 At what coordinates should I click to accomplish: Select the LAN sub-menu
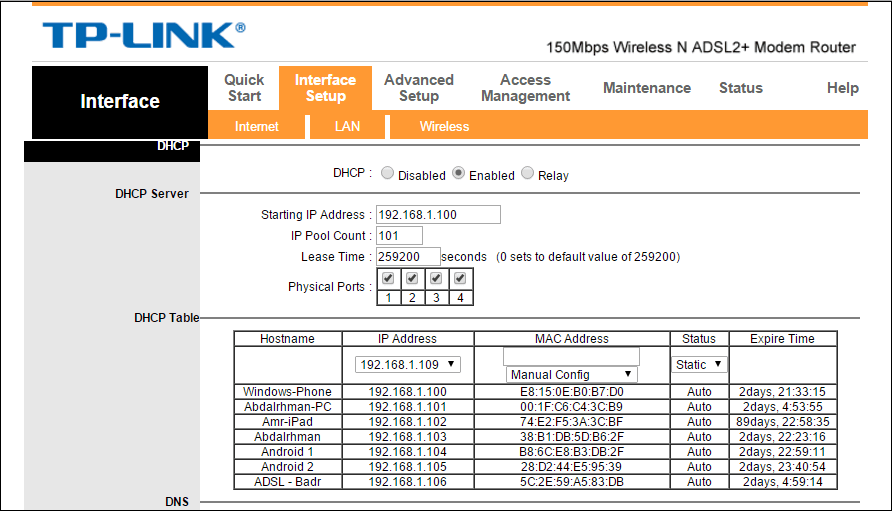click(347, 126)
